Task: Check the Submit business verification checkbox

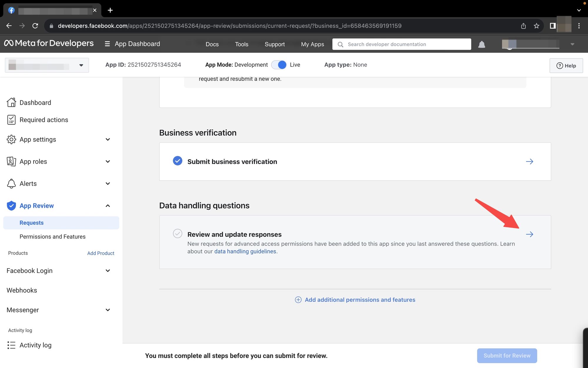Action: tap(177, 161)
